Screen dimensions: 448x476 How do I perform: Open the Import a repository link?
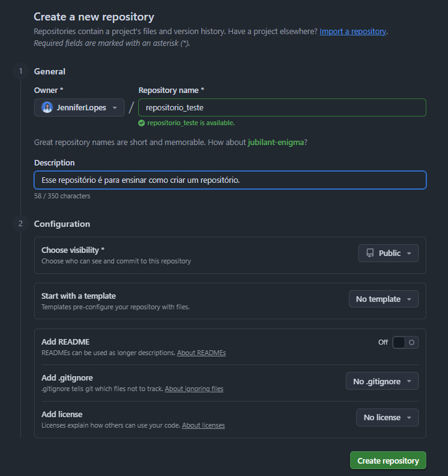[353, 31]
